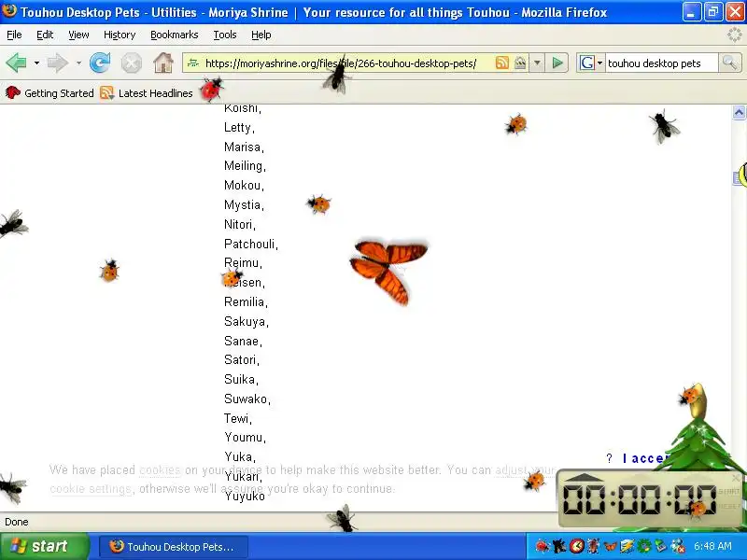Open the View menu
Viewport: 747px width, 560px height.
(x=78, y=35)
